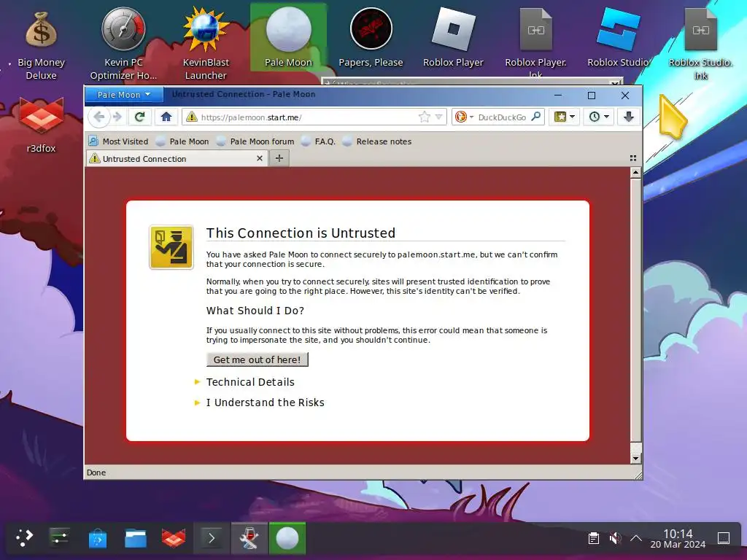Screen dimensions: 747x560
Task: Open the clock showing 10:14
Action: pos(678,539)
